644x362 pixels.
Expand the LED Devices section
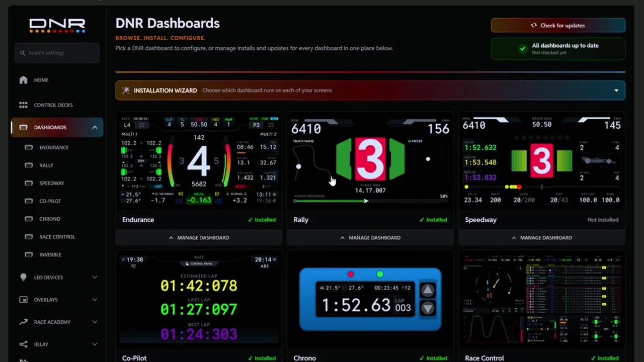click(95, 277)
